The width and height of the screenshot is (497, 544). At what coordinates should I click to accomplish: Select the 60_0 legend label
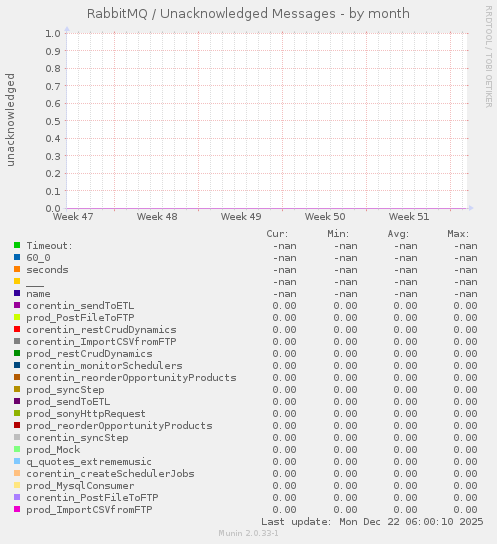click(38, 258)
